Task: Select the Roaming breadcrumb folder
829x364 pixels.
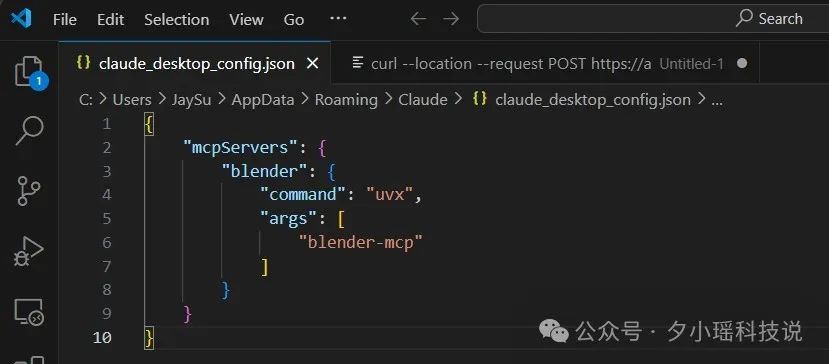Action: (346, 100)
